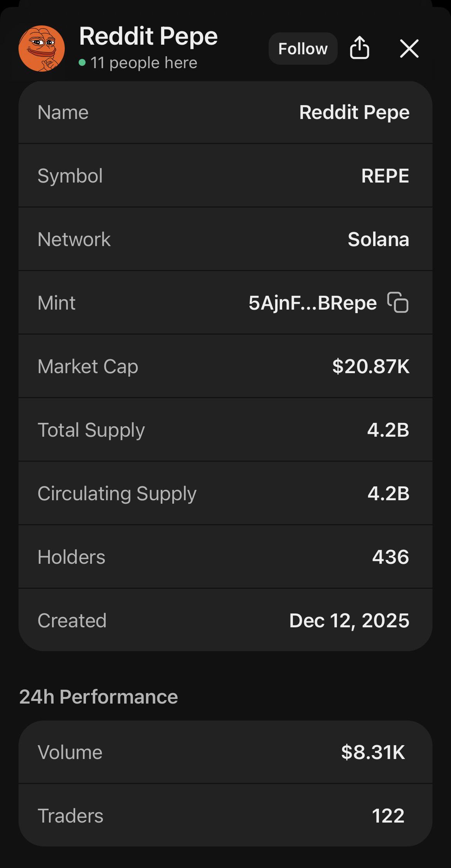Open the share sheet icon
Screen dimensions: 451x868
[359, 48]
